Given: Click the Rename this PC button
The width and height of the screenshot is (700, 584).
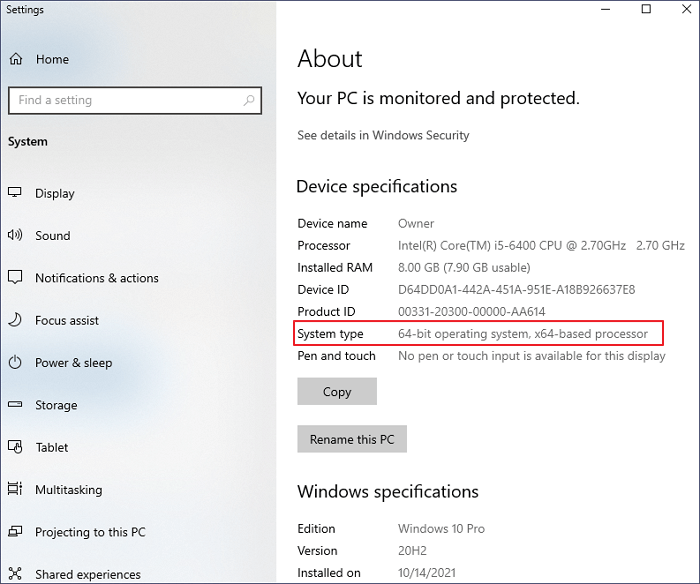Looking at the screenshot, I should (x=352, y=439).
